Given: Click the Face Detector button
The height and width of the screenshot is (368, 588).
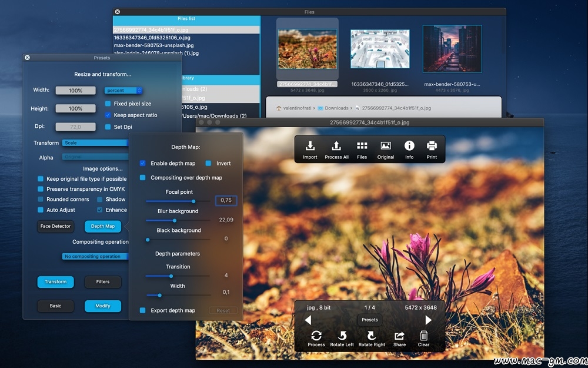Looking at the screenshot, I should pos(55,227).
